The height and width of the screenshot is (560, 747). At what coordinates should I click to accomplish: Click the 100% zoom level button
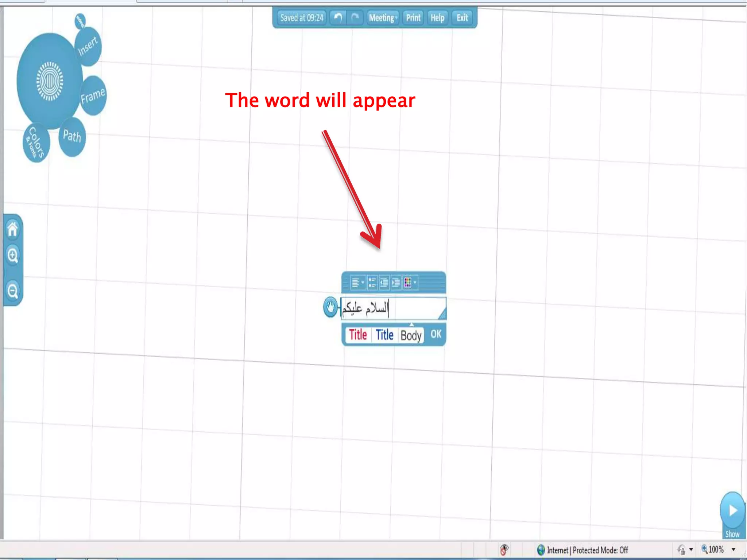point(713,549)
